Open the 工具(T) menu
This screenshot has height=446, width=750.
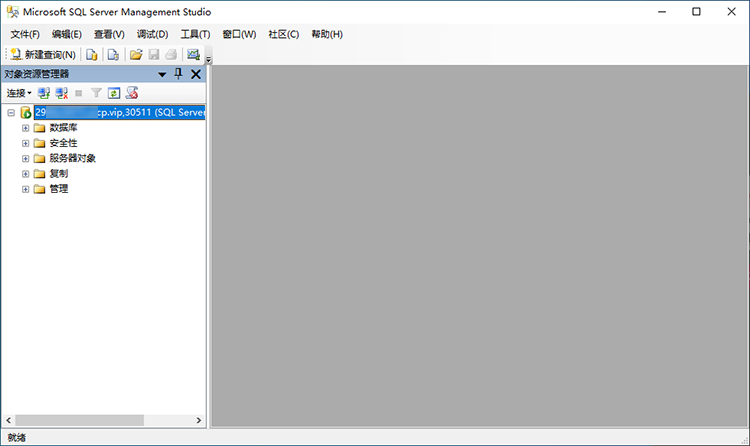tap(195, 34)
